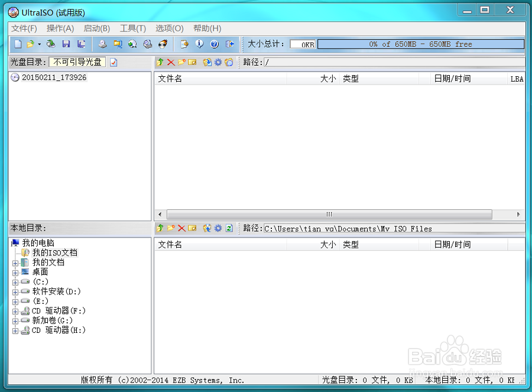Click the boot info checkmark icon beside 不可引导光盘
Viewport: 532px width, 392px height.
[x=113, y=63]
